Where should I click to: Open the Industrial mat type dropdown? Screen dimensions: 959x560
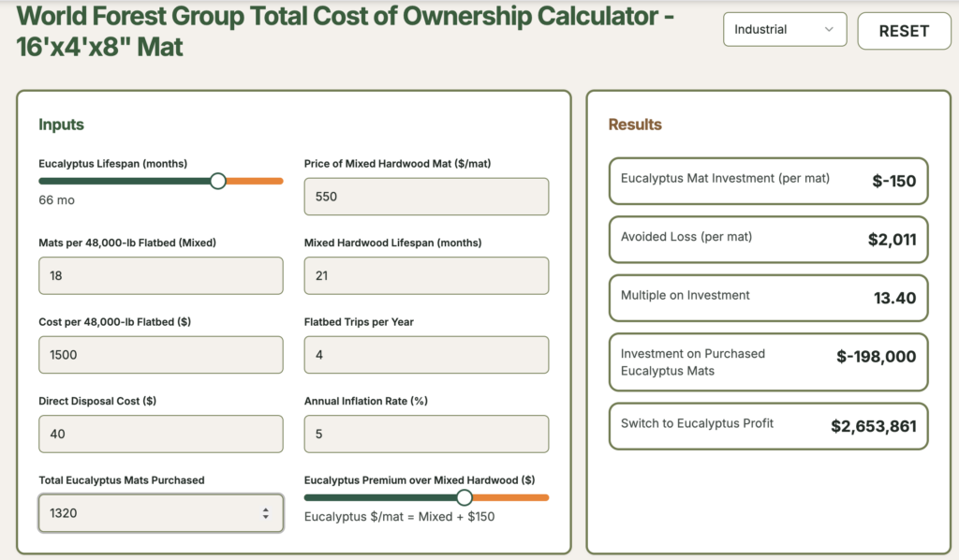785,29
